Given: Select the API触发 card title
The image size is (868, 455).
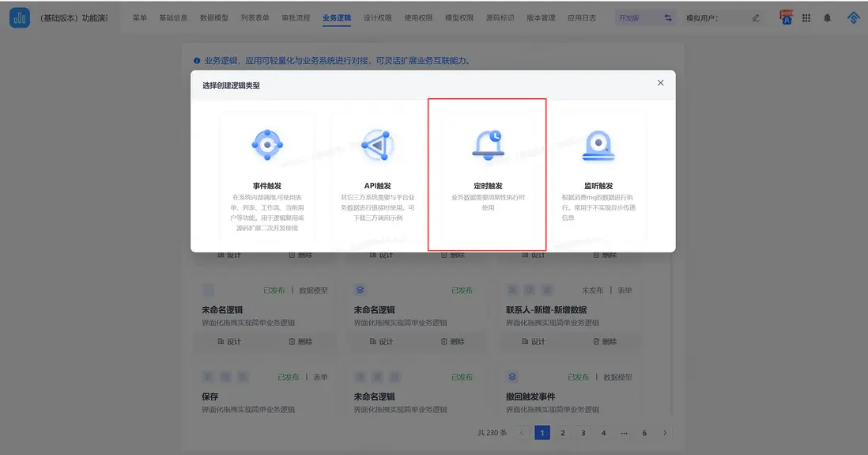Looking at the screenshot, I should (x=378, y=186).
